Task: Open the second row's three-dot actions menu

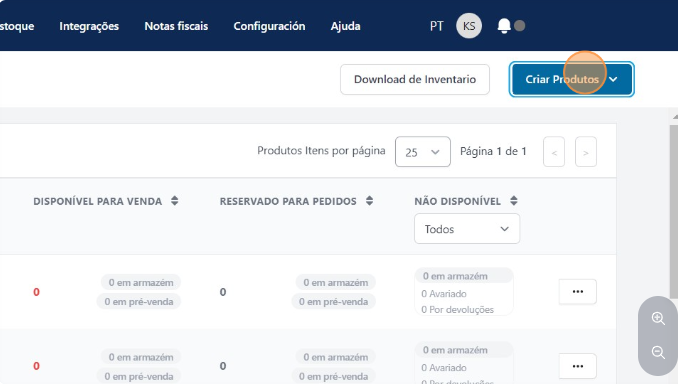Action: point(578,366)
